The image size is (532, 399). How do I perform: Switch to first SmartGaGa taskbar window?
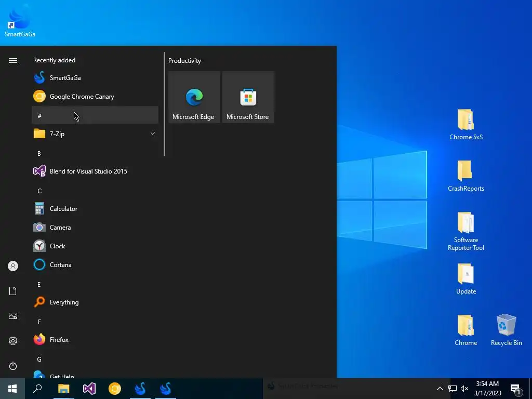coord(140,389)
